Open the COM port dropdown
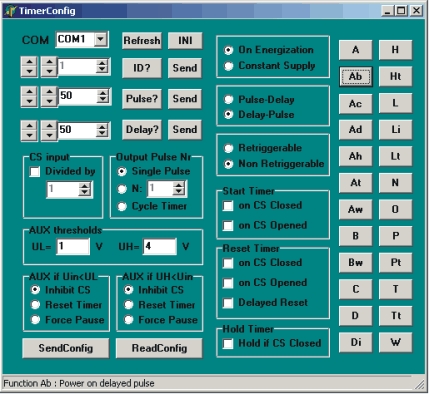 click(100, 39)
